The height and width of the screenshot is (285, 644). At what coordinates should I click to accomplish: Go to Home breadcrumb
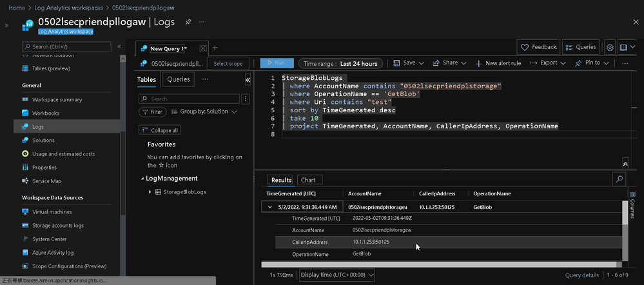pyautogui.click(x=16, y=8)
